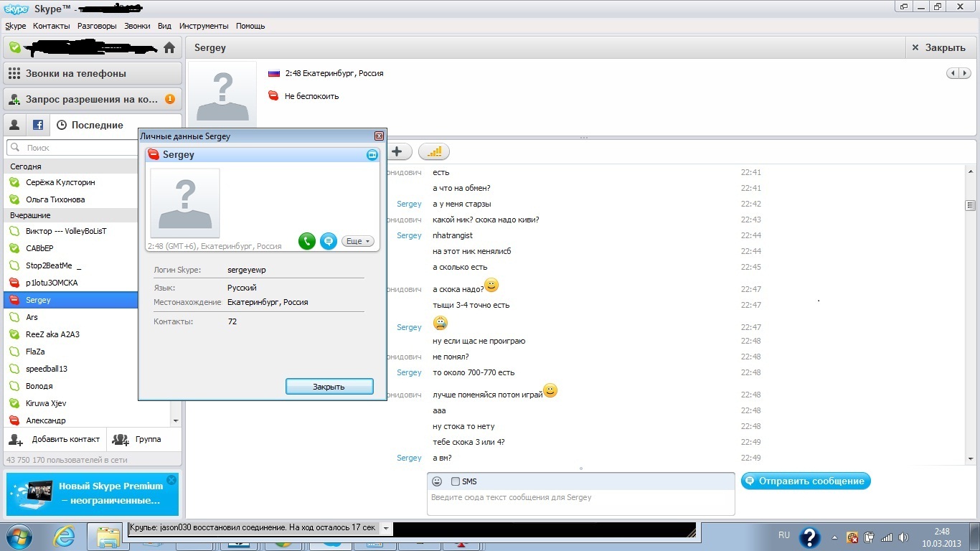Open Internet Explorer from the taskbar
Screen dimensions: 980x551
[64, 537]
